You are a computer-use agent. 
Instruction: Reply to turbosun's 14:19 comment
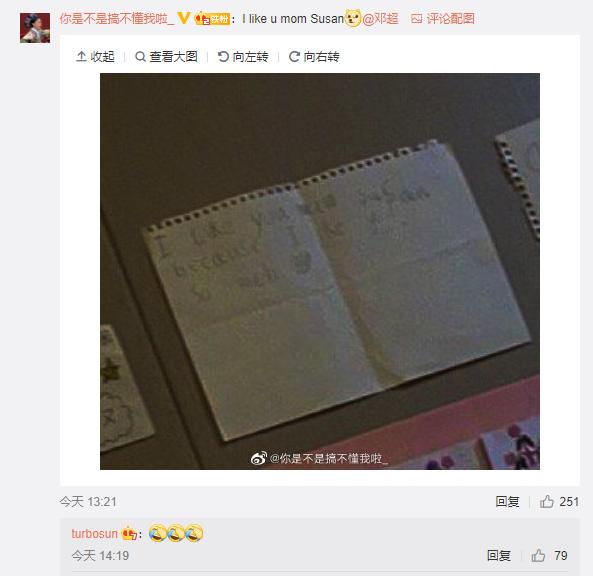point(499,556)
